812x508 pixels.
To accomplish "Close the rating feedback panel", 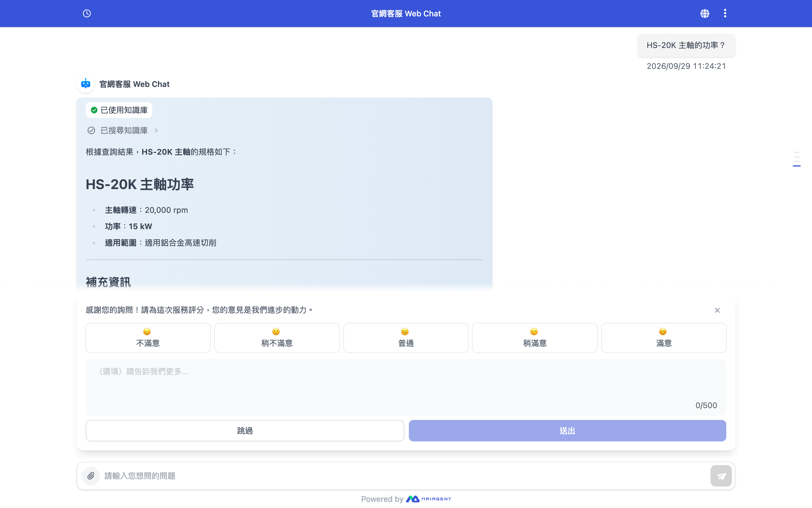I will tap(717, 310).
